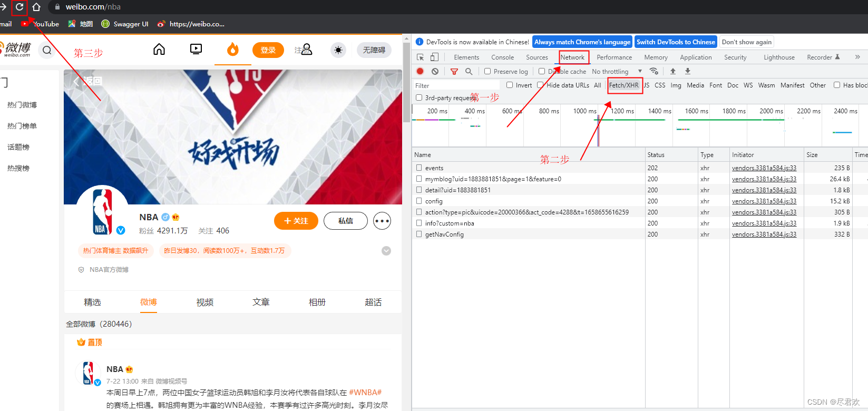Open Weibo search magnifier icon
Image resolution: width=868 pixels, height=411 pixels.
click(x=47, y=50)
